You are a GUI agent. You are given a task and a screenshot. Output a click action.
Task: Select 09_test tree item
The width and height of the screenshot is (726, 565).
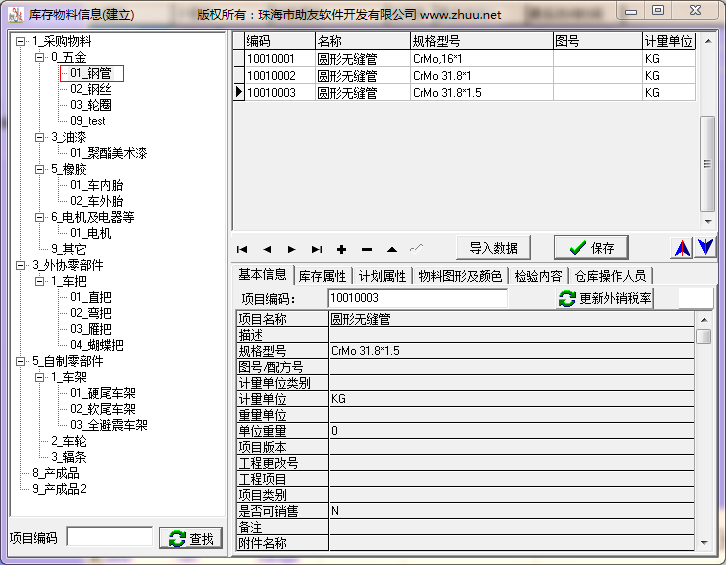click(88, 121)
